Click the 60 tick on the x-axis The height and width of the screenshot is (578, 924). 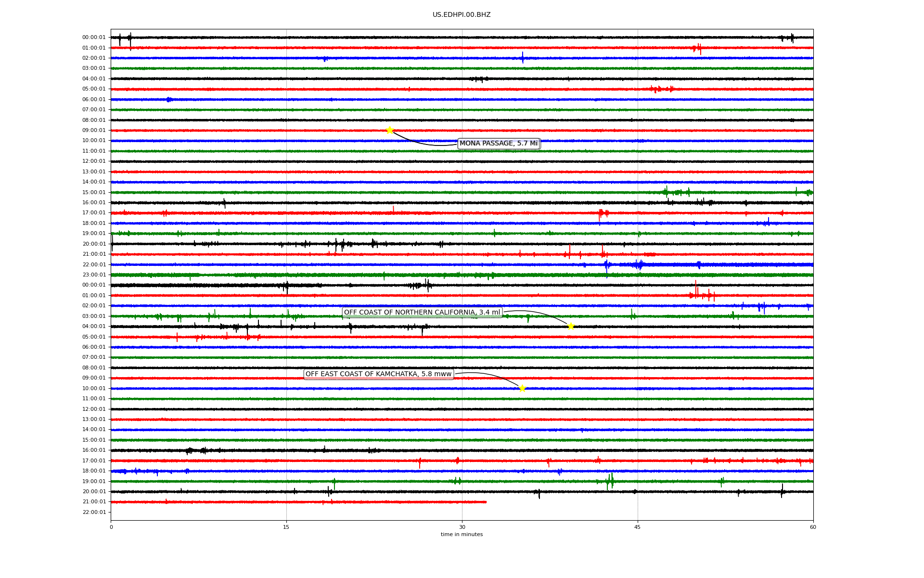pyautogui.click(x=813, y=527)
